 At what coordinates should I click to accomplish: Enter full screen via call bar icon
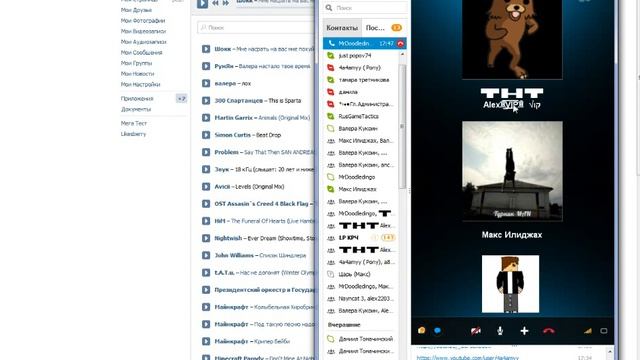(604, 331)
